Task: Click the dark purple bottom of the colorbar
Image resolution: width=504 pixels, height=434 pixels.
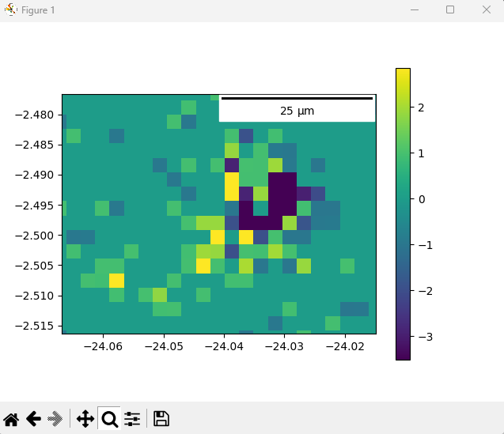Action: click(x=403, y=354)
